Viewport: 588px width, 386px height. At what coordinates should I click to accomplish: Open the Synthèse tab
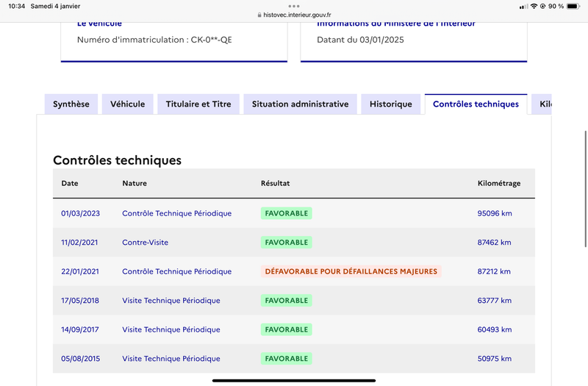point(71,104)
